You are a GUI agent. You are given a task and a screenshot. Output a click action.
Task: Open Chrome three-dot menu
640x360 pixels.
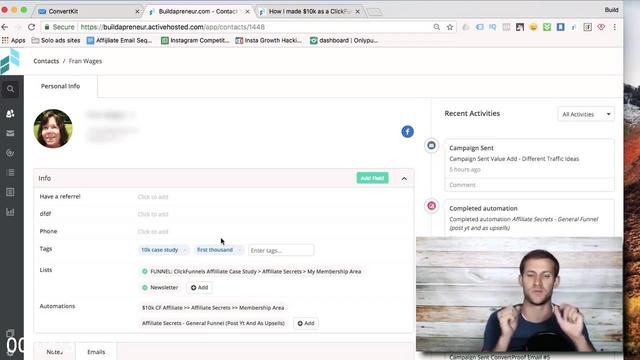[614, 27]
